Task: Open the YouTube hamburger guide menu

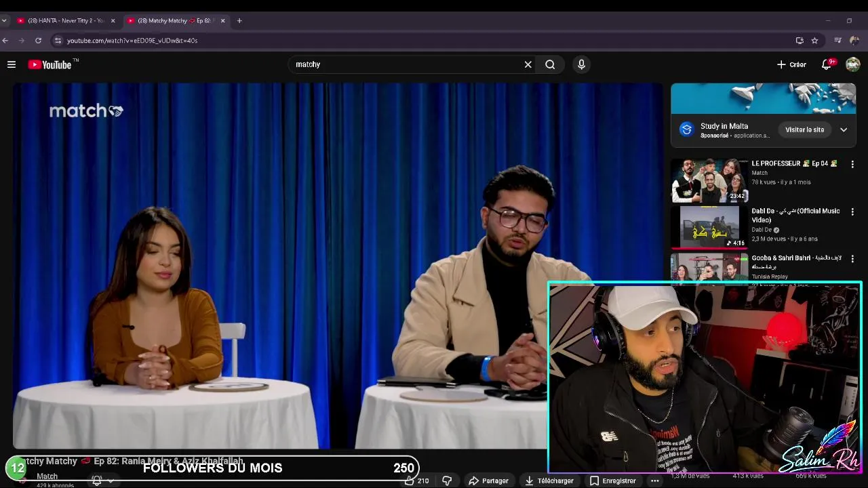Action: tap(12, 64)
